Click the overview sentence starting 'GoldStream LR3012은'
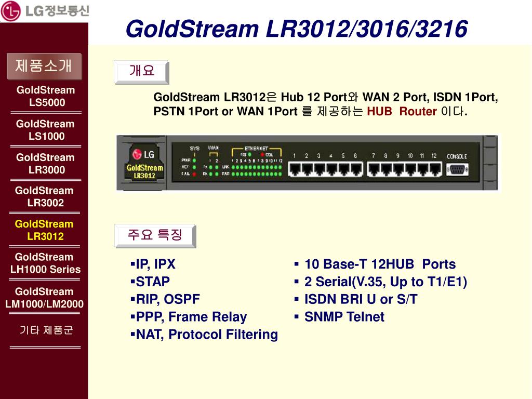The height and width of the screenshot is (399, 532). [326, 104]
